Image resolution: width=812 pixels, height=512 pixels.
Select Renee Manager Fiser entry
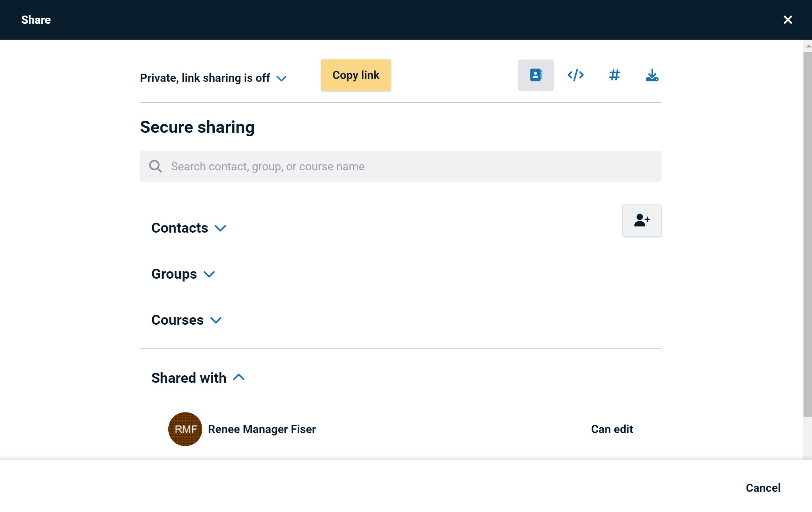pos(262,429)
